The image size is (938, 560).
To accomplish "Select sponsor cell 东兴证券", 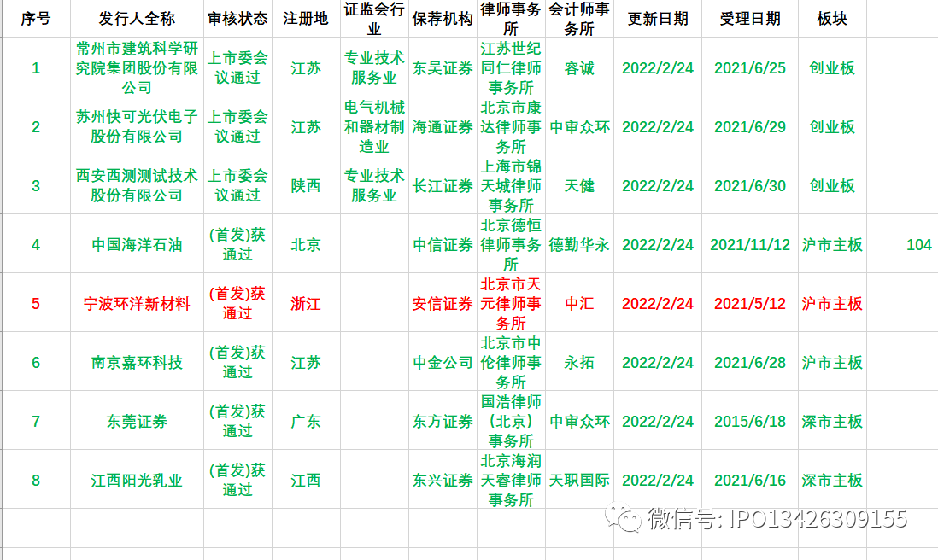I will click(x=443, y=479).
